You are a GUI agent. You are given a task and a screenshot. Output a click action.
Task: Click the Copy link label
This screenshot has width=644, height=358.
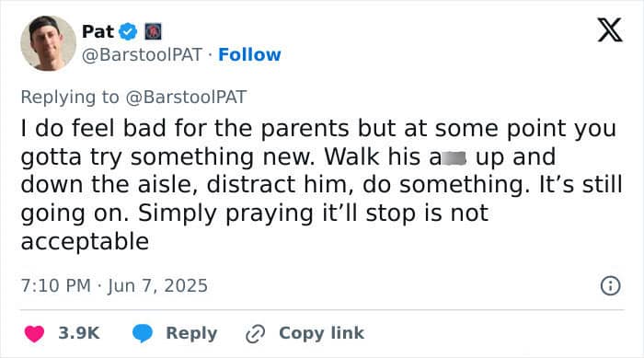322,333
